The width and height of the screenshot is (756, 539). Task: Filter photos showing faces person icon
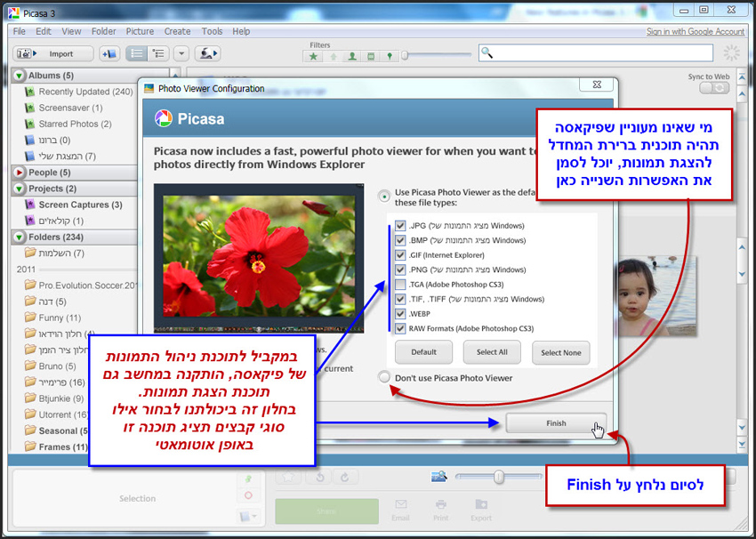tap(352, 56)
